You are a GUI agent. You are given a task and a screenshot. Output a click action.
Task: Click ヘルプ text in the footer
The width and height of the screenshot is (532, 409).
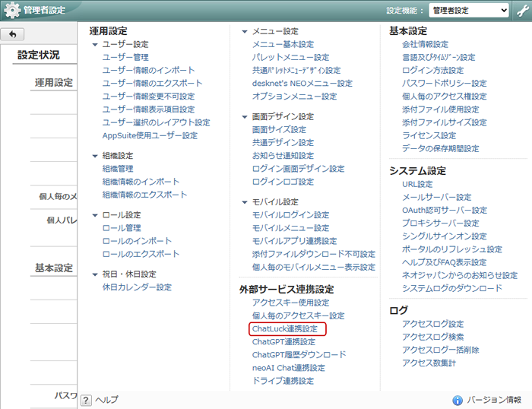point(107,400)
